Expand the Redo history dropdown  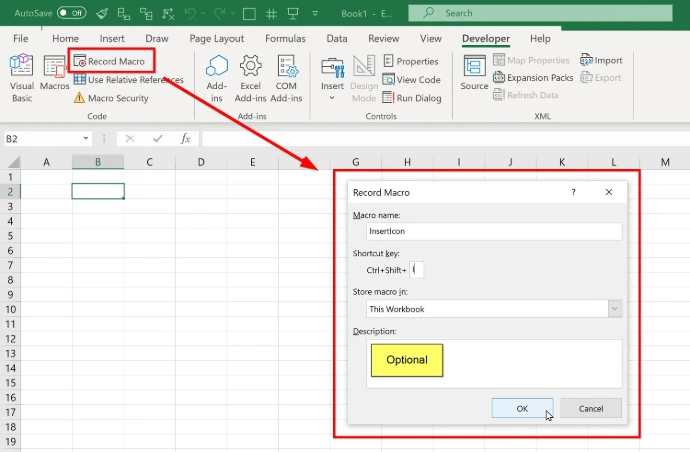click(233, 14)
